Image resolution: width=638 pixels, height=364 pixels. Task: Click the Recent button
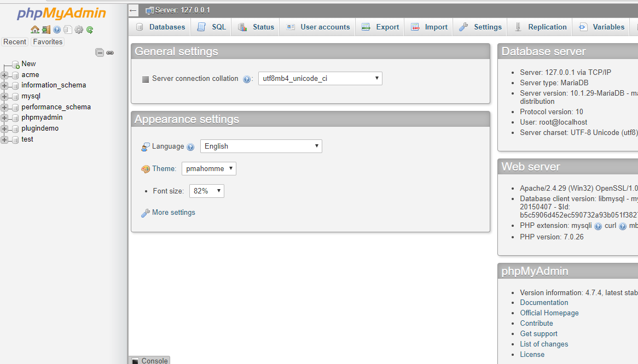point(15,42)
